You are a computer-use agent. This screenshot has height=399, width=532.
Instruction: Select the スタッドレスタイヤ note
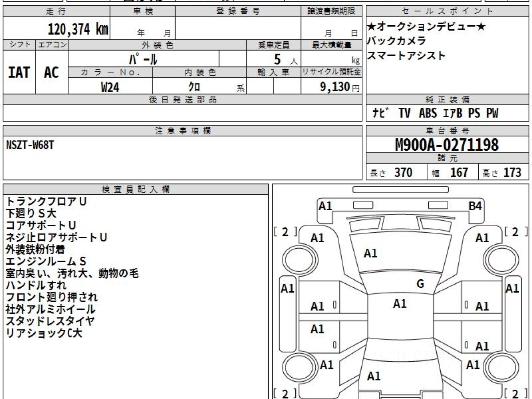pyautogui.click(x=50, y=321)
